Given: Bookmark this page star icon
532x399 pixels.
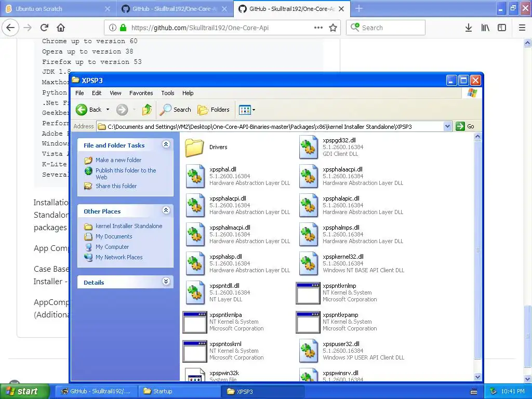Looking at the screenshot, I should click(333, 28).
